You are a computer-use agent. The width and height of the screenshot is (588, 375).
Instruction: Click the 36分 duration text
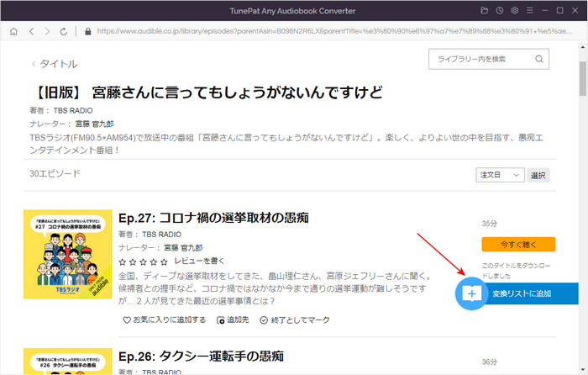[x=490, y=362]
